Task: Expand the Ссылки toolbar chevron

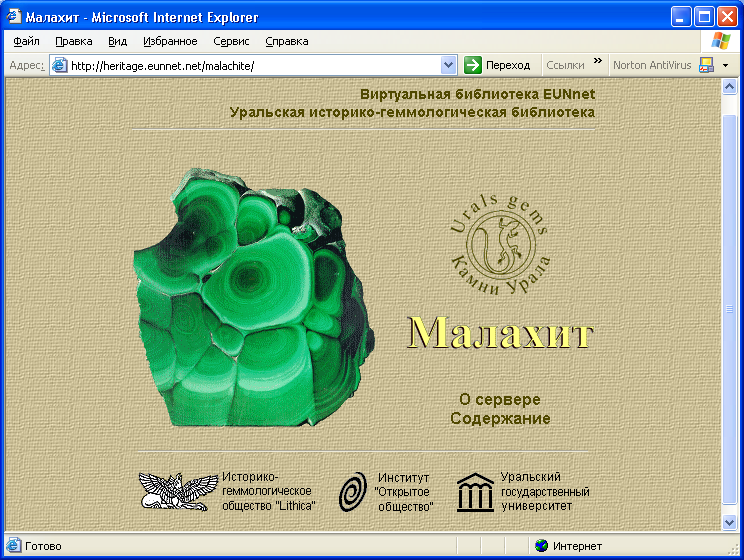Action: pyautogui.click(x=598, y=60)
